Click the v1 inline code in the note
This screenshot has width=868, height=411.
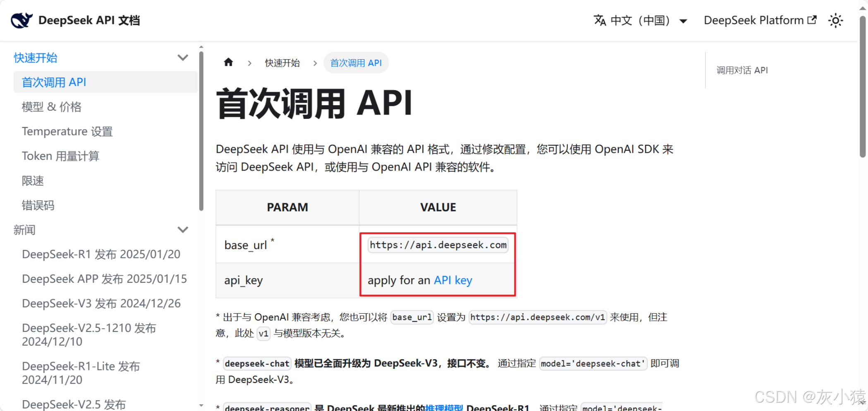[x=263, y=334]
